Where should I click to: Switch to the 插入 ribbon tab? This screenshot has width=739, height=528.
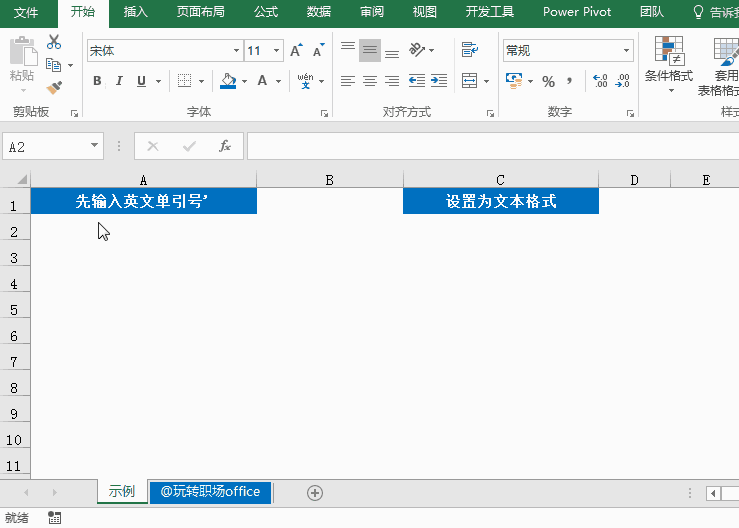coord(135,12)
